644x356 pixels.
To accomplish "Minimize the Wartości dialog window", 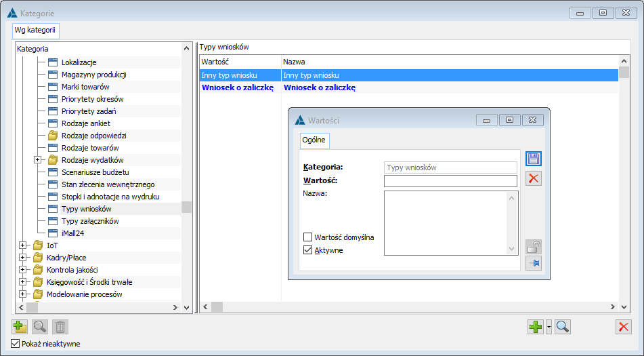I will [487, 120].
